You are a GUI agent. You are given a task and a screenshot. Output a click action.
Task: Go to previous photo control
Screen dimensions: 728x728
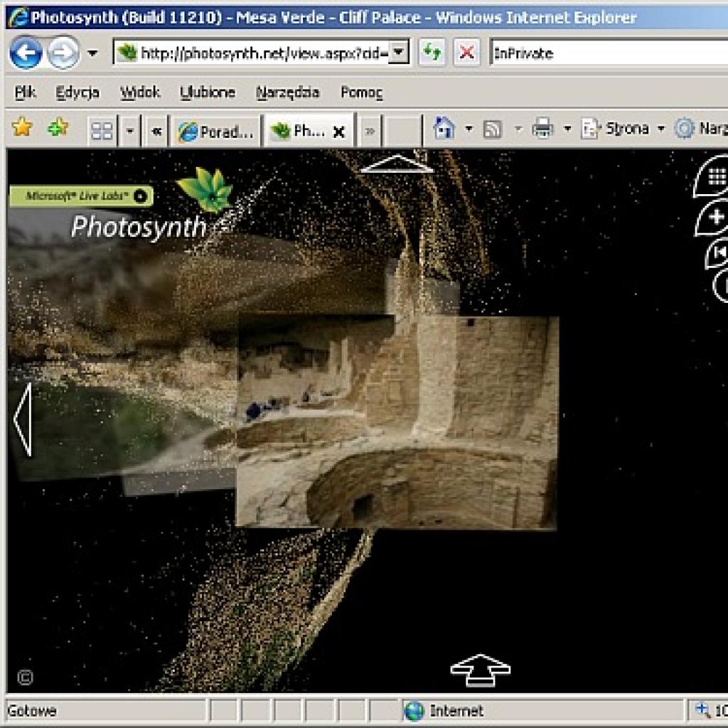pyautogui.click(x=718, y=253)
